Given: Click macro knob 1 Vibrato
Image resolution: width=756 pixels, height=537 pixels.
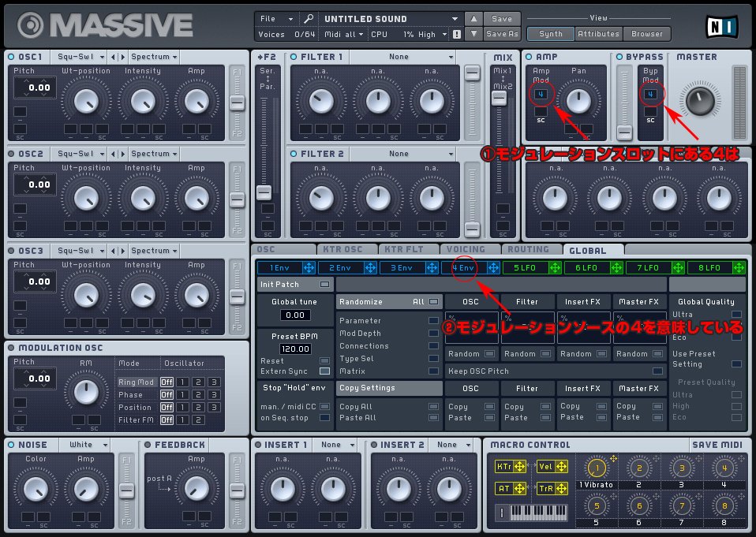Looking at the screenshot, I should click(597, 468).
